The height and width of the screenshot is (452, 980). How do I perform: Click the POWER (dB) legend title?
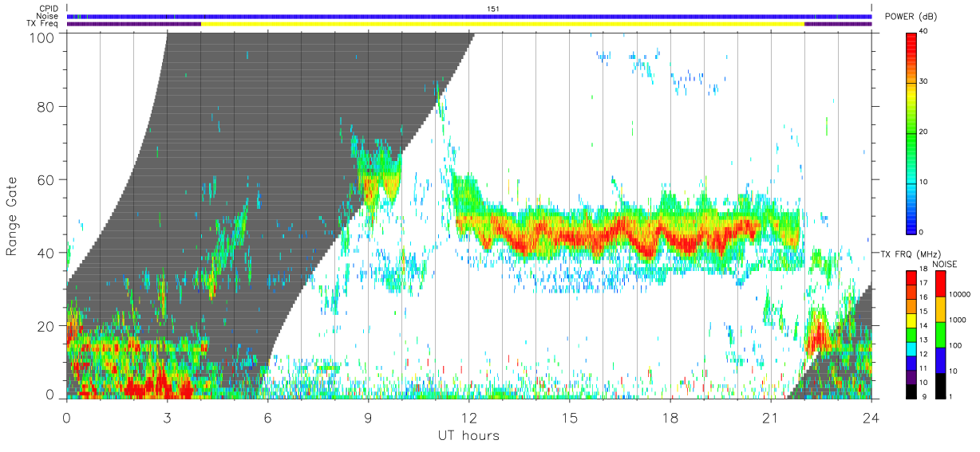(x=911, y=17)
